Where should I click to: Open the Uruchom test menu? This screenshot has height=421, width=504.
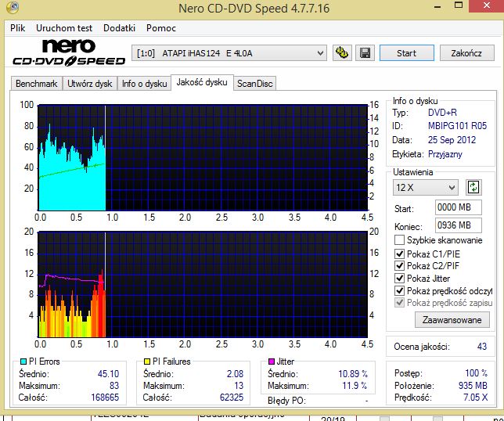(64, 28)
